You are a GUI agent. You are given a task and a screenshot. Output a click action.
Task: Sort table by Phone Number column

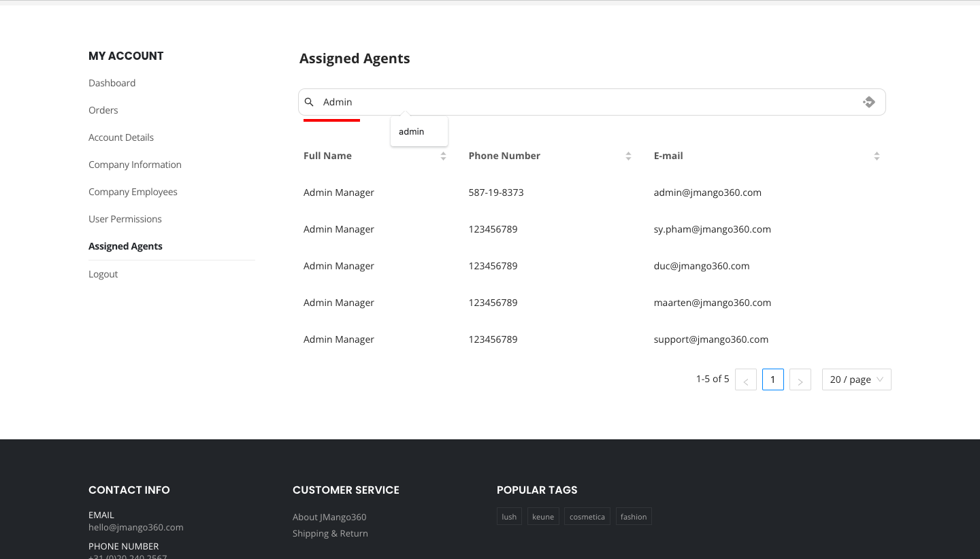pyautogui.click(x=628, y=156)
